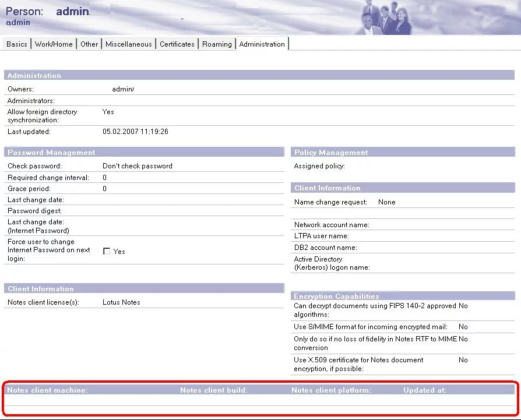This screenshot has width=521, height=420.
Task: Click the Encryption Capabilities section header
Action: pos(336,297)
